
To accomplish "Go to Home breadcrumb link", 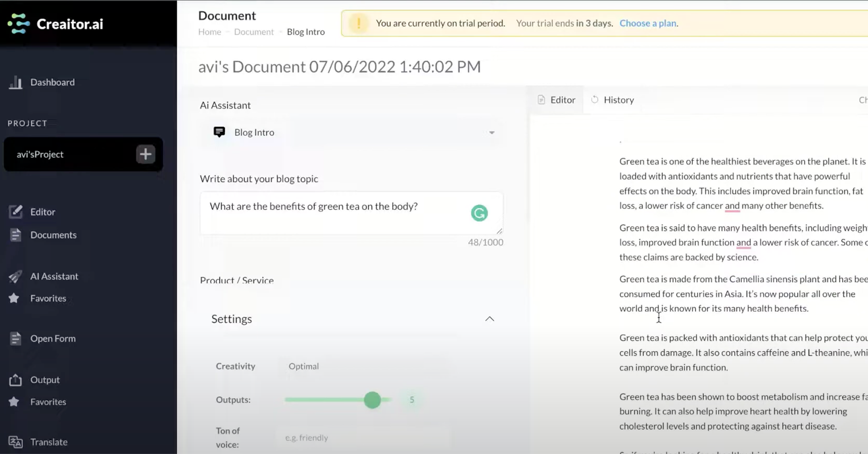I will tap(209, 32).
